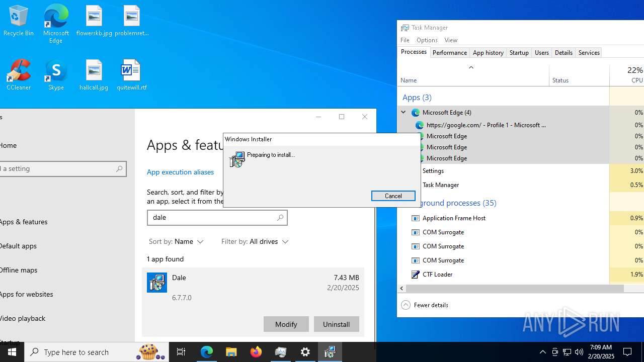Open Task View on the taskbar
644x362 pixels.
coord(181,352)
